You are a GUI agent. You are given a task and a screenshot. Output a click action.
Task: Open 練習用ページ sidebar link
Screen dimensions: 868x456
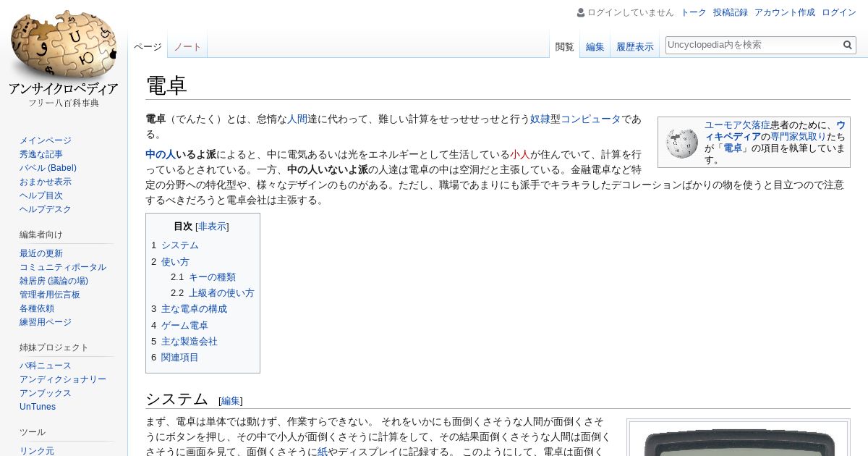tap(46, 322)
